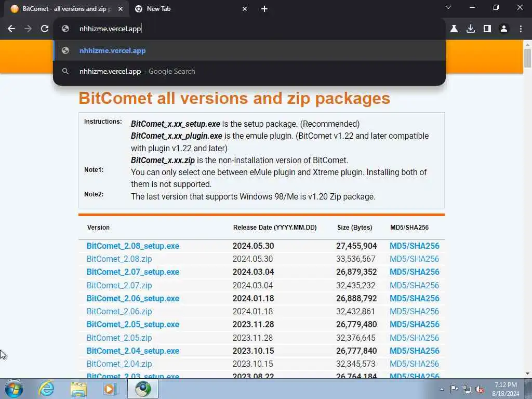Download BitComet_2.05_setup.exe
The height and width of the screenshot is (399, 532).
132,324
